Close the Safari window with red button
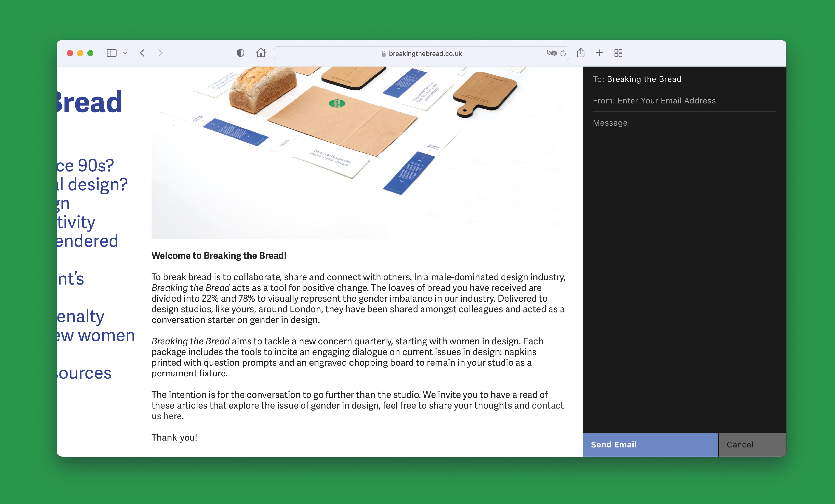Viewport: 835px width, 504px height. pyautogui.click(x=70, y=53)
